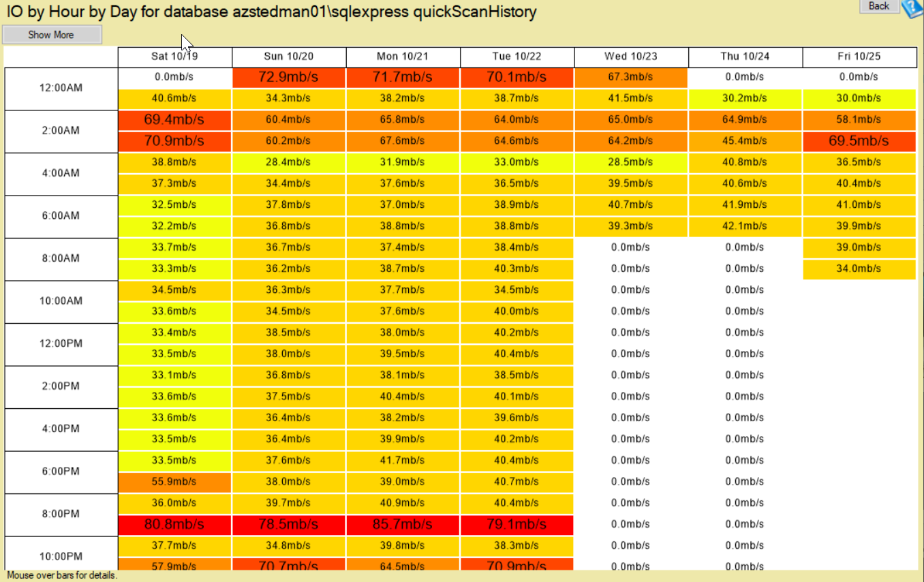This screenshot has width=924, height=582.
Task: Click the 34.8mb/s cell
Action: pyautogui.click(x=289, y=546)
